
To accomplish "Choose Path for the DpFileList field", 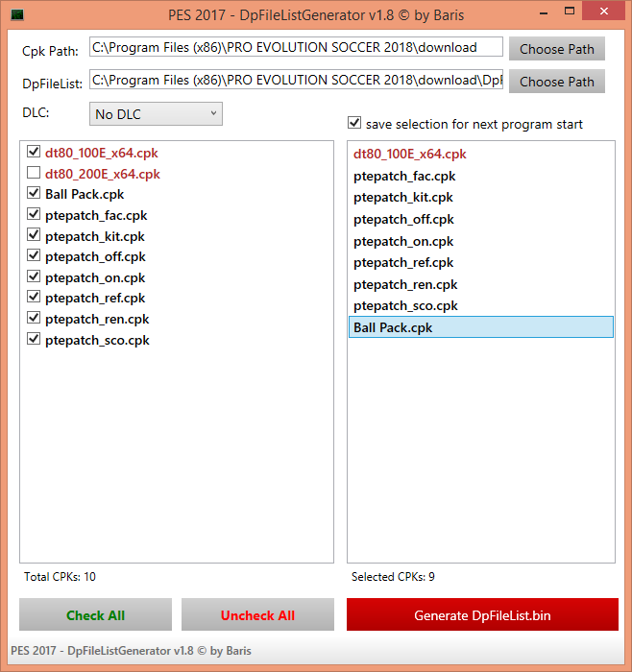I will [x=557, y=82].
